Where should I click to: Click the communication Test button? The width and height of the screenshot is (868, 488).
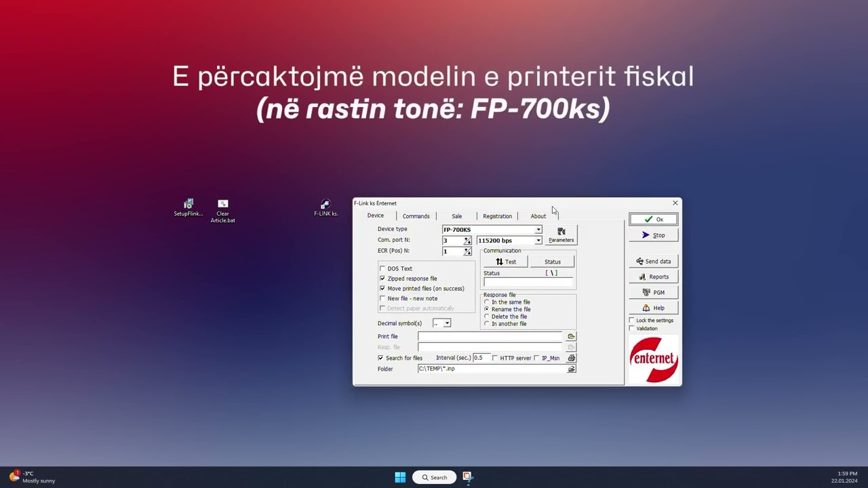[506, 262]
